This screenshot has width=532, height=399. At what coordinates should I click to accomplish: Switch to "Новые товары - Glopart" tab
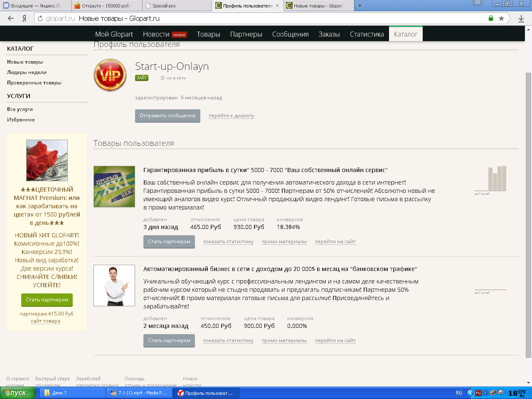(319, 6)
